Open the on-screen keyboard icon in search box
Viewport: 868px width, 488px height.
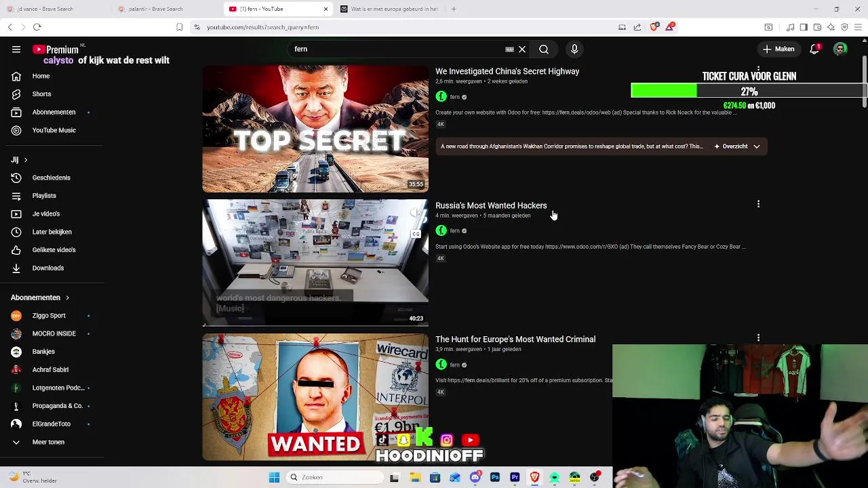[509, 49]
